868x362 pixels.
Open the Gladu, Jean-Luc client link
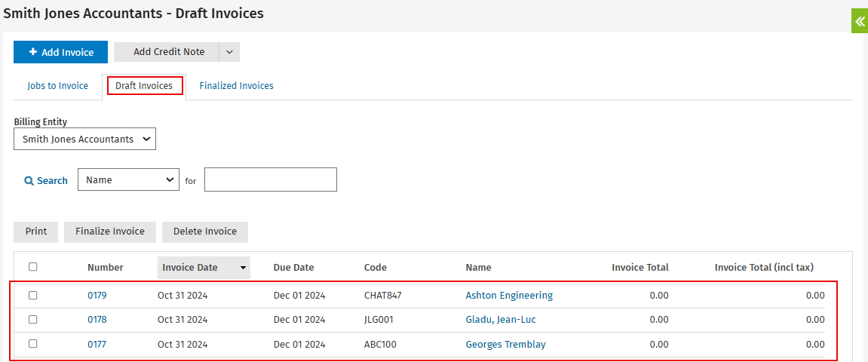click(501, 319)
